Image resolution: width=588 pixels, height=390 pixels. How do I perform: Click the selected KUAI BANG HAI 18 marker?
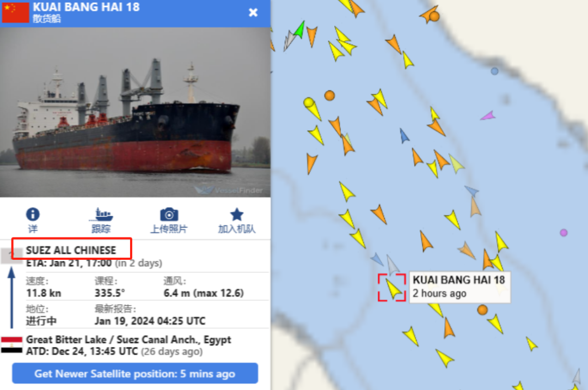point(392,288)
